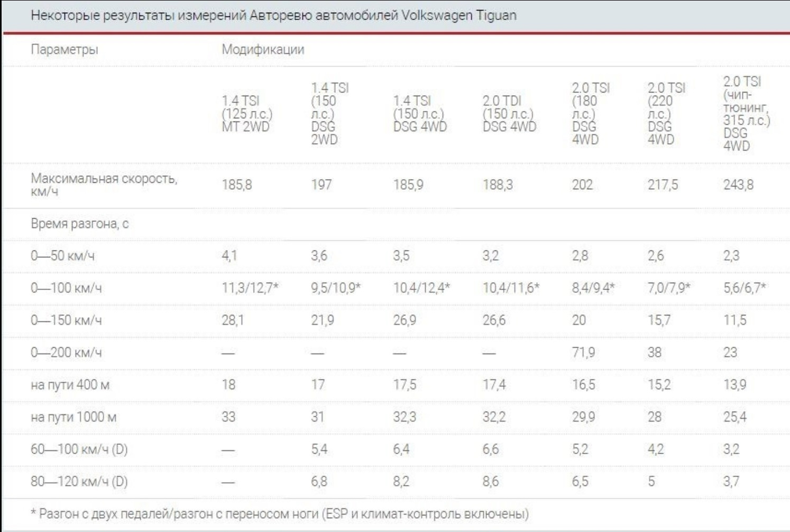Click the footnote about two-pedal acceleration

click(280, 514)
